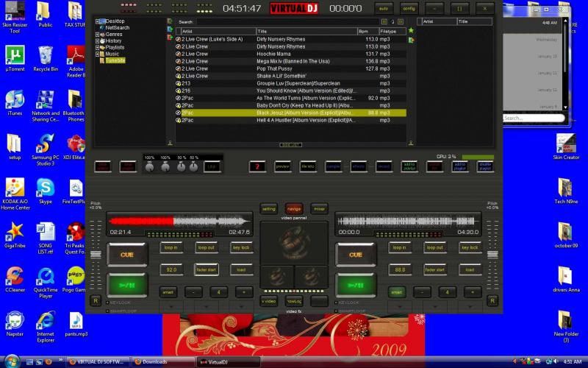Open the navigate panel tab
The width and height of the screenshot is (588, 368).
294,209
